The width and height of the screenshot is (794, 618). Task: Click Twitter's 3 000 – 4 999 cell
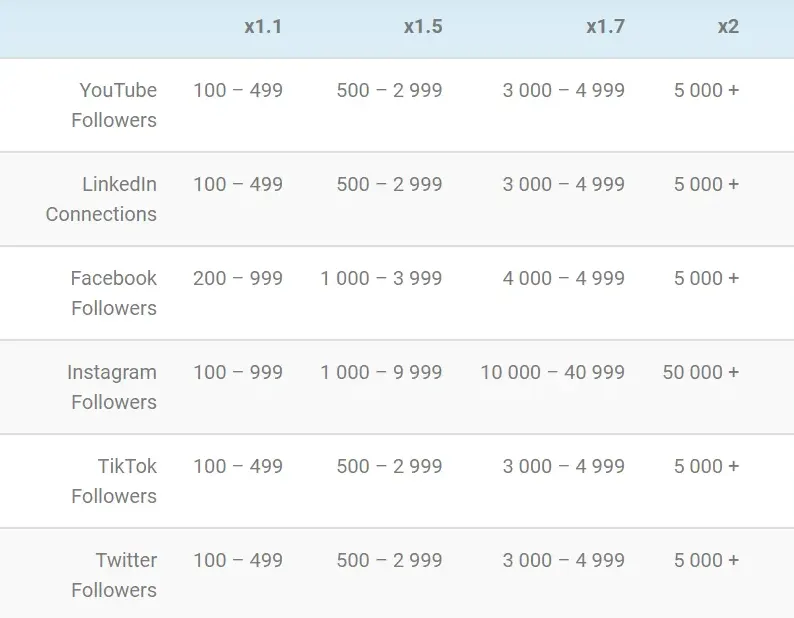(x=563, y=561)
